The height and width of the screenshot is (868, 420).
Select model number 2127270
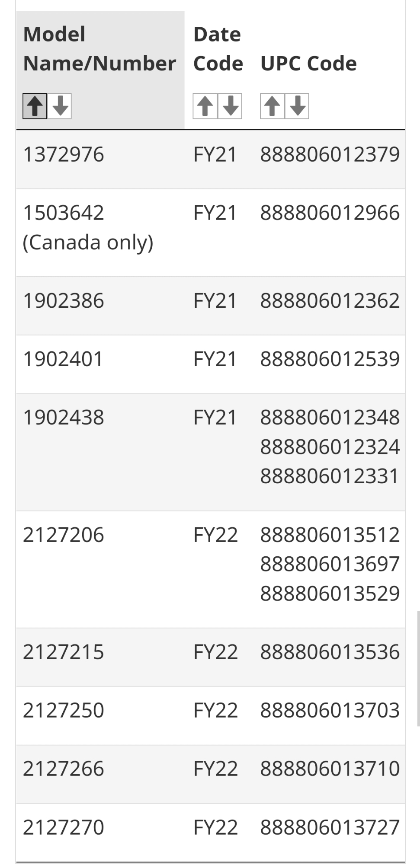(64, 827)
